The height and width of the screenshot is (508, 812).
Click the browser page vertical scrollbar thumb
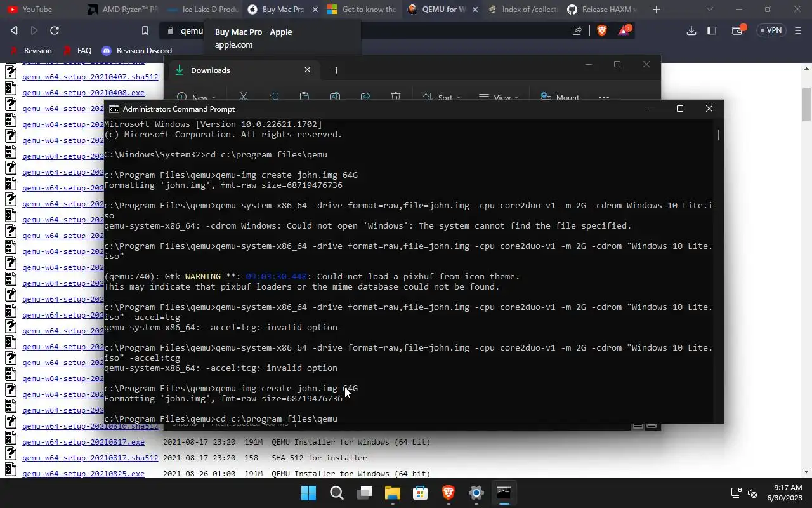click(x=807, y=104)
